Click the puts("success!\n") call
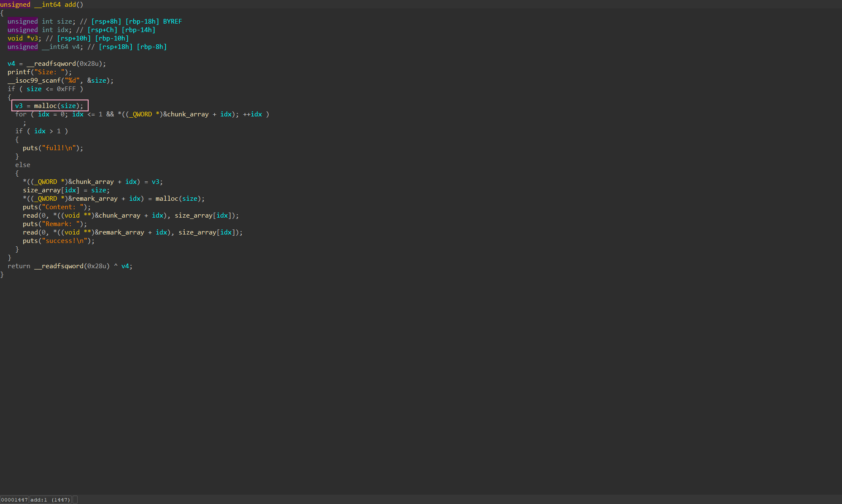 point(59,241)
